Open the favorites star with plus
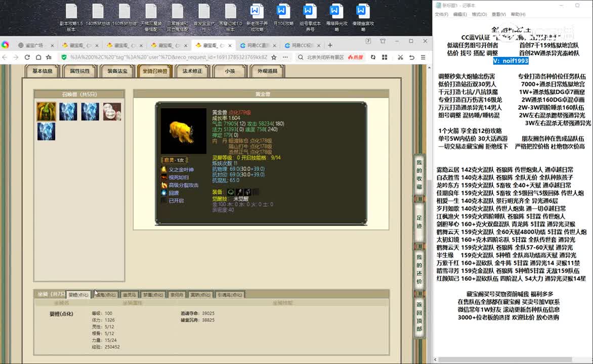This screenshot has height=364, width=593. 49,58
